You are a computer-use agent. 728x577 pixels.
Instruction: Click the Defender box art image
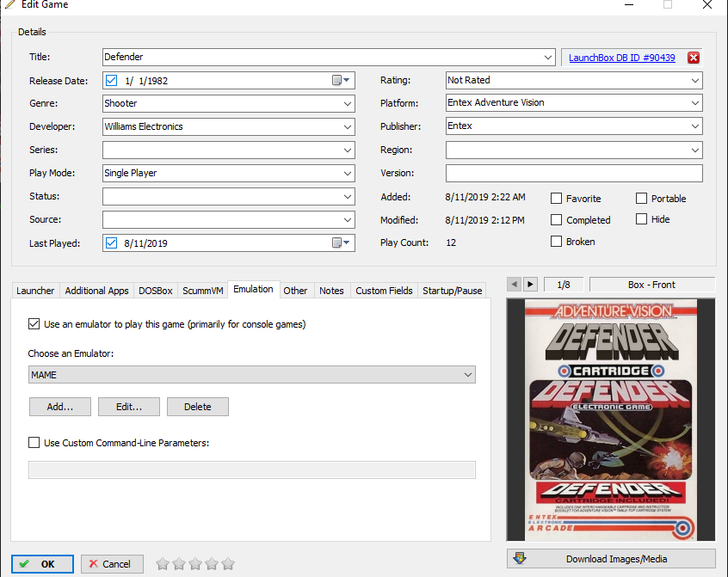point(611,420)
